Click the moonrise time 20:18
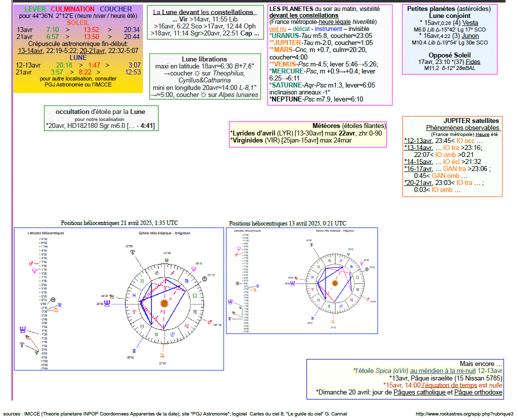 [64, 65]
